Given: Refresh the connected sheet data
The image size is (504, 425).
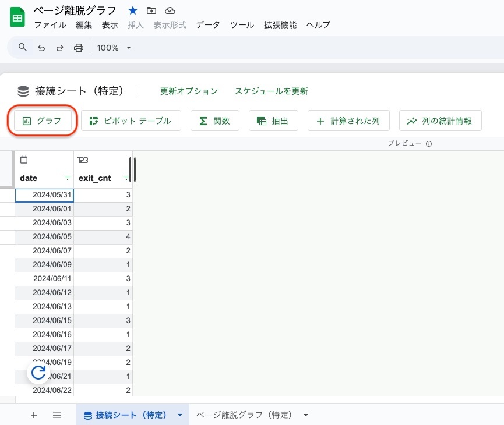Looking at the screenshot, I should [38, 373].
